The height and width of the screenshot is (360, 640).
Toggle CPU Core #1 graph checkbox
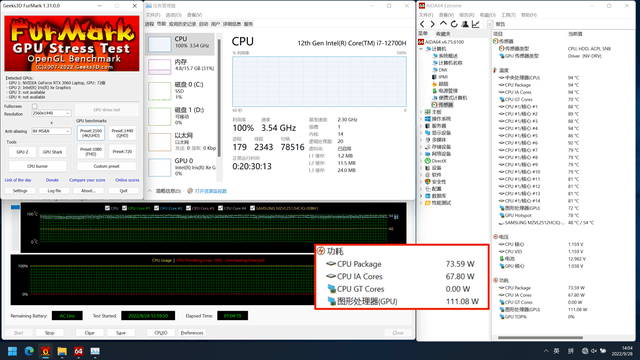tap(124, 208)
